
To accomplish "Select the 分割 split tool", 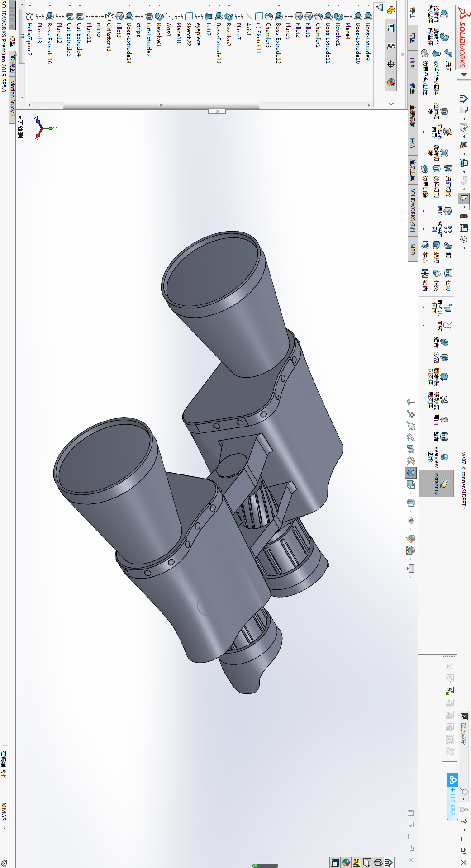I will pyautogui.click(x=440, y=358).
